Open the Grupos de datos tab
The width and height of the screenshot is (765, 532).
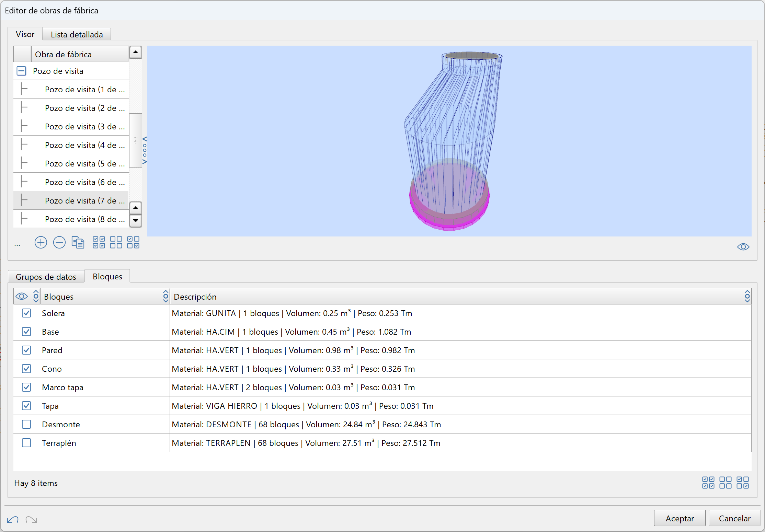46,277
